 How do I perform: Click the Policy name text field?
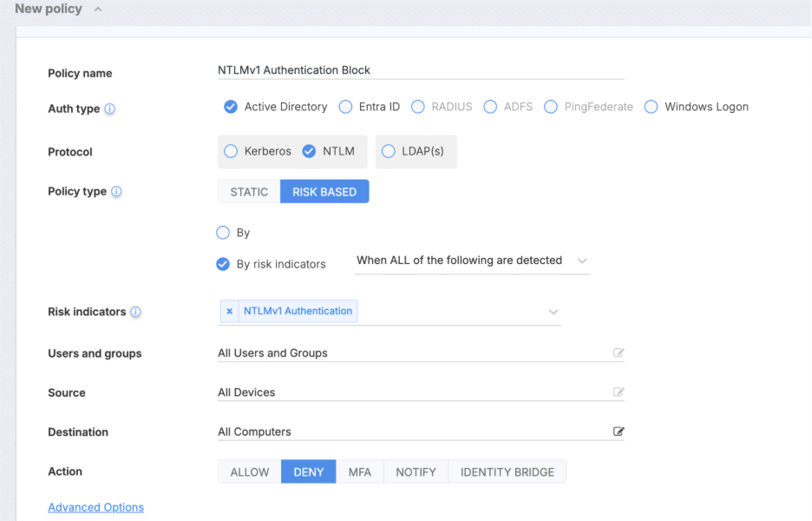[x=420, y=70]
